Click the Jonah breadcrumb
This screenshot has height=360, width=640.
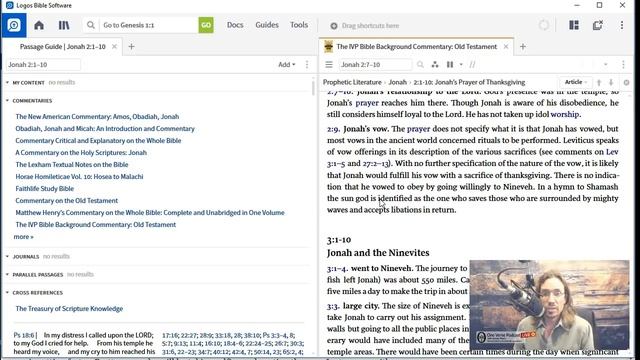point(398,82)
